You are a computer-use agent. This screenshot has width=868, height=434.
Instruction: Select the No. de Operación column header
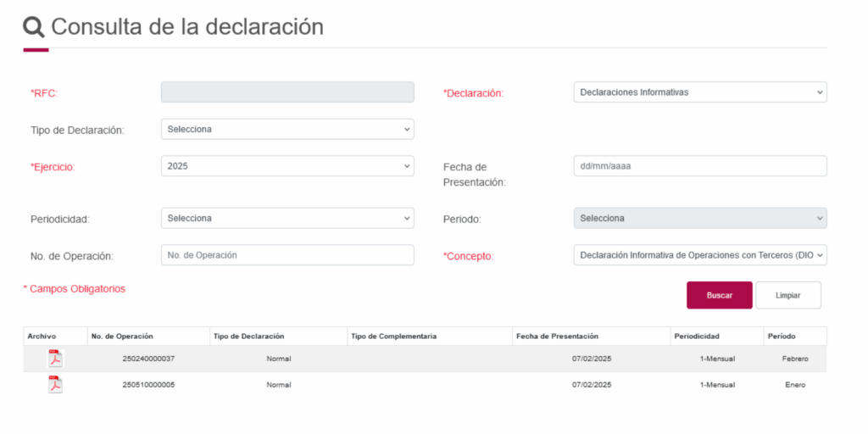pos(122,337)
